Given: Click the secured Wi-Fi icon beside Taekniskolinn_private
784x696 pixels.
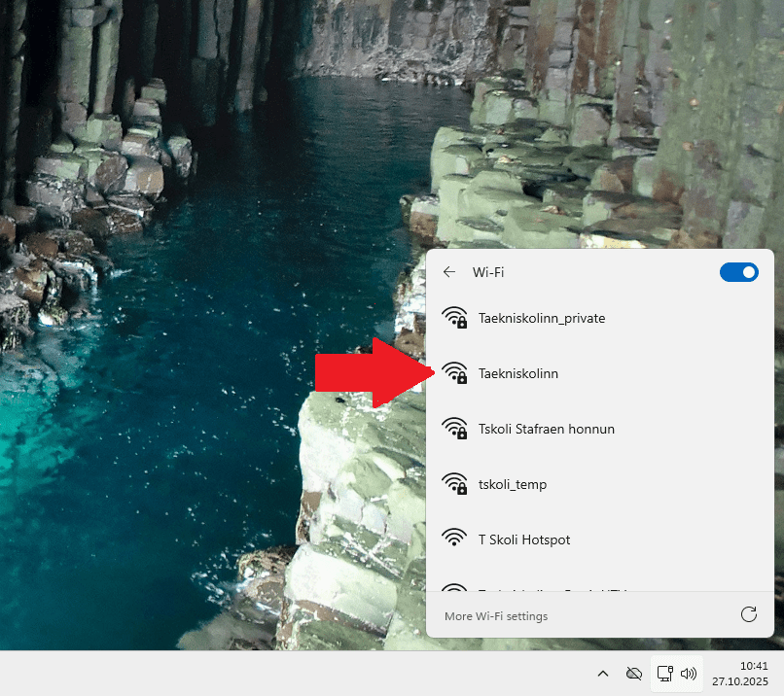Looking at the screenshot, I should (454, 318).
